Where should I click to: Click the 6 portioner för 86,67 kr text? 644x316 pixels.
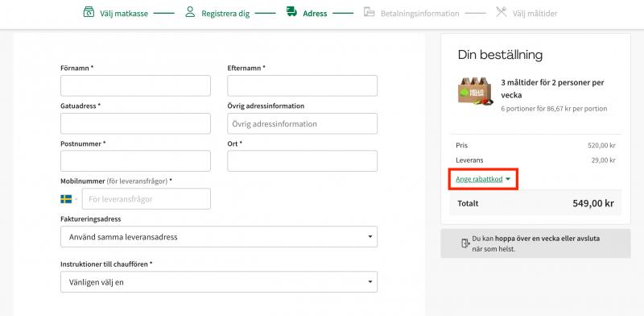pos(554,109)
